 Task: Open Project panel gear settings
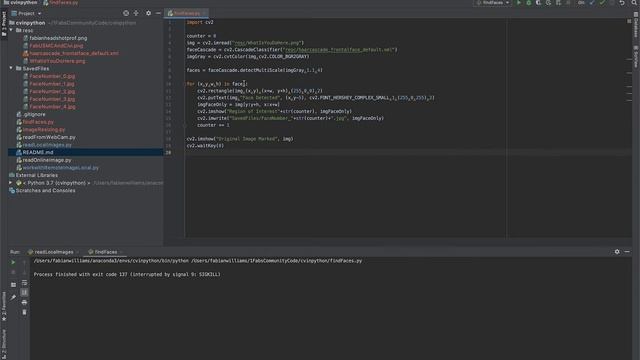point(148,13)
